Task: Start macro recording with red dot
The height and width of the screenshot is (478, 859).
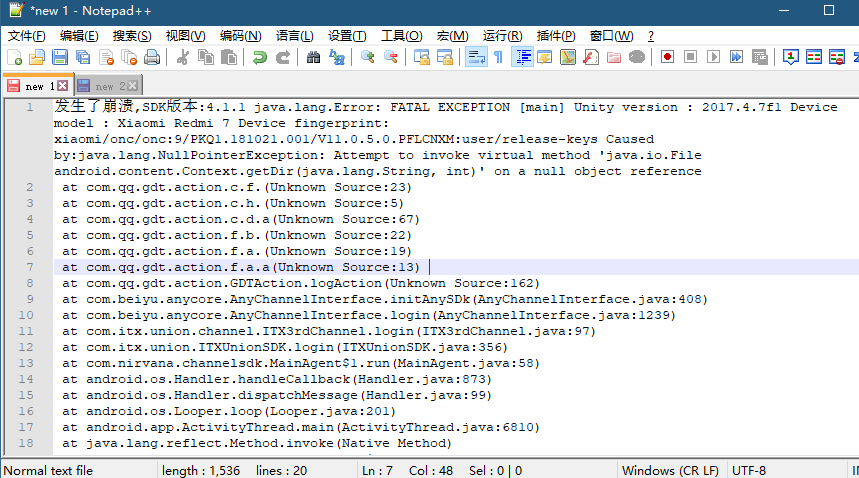Action: point(667,57)
